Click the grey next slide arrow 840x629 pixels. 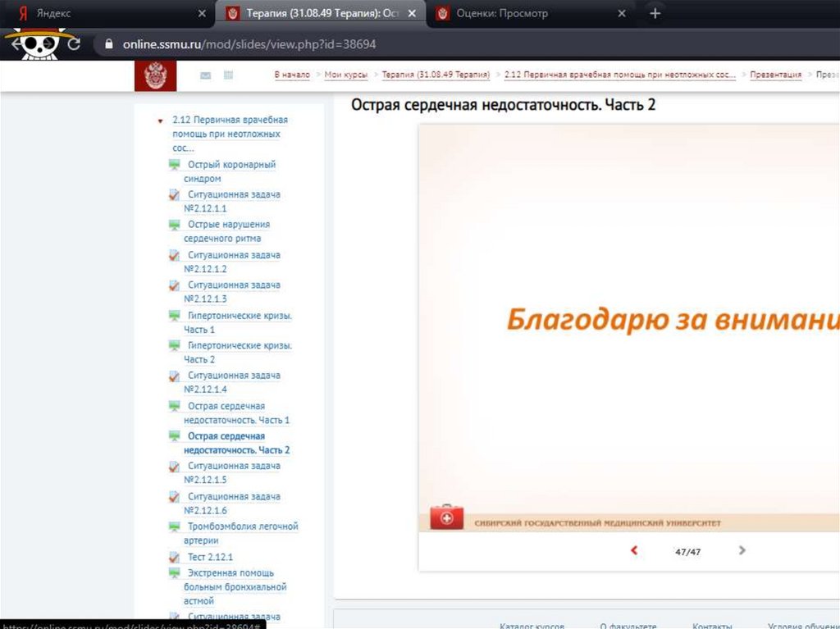click(x=742, y=550)
